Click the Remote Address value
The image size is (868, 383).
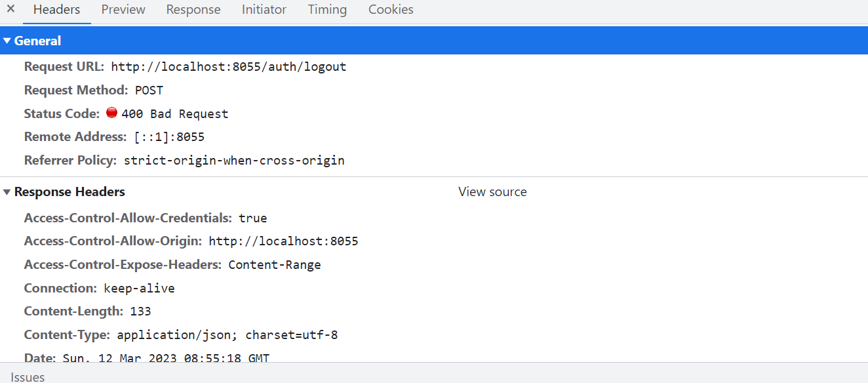pyautogui.click(x=172, y=136)
